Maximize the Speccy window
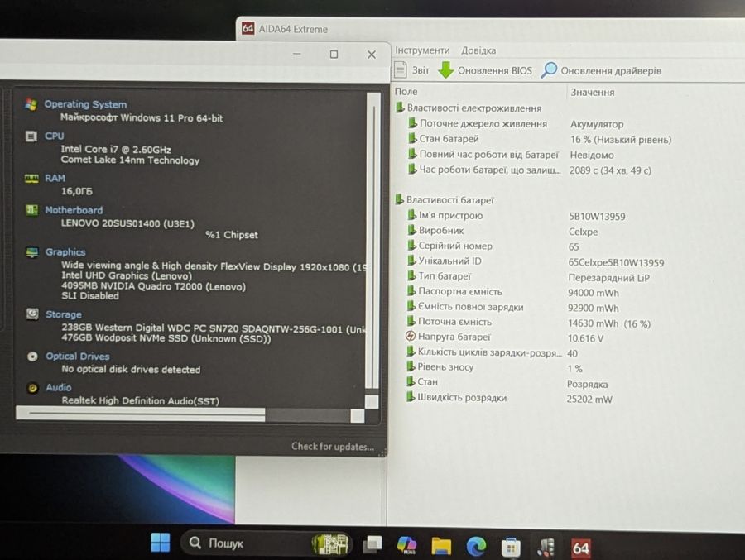The height and width of the screenshot is (560, 745). point(334,54)
